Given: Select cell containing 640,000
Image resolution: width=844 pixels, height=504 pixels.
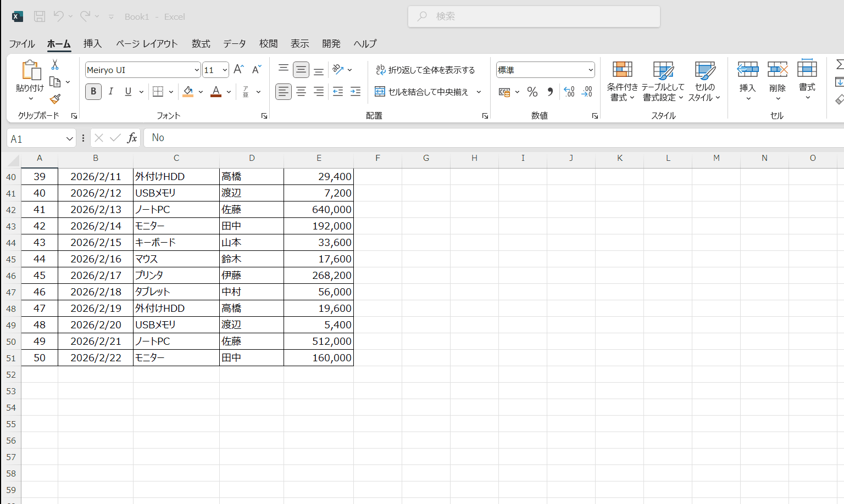Looking at the screenshot, I should (x=319, y=210).
